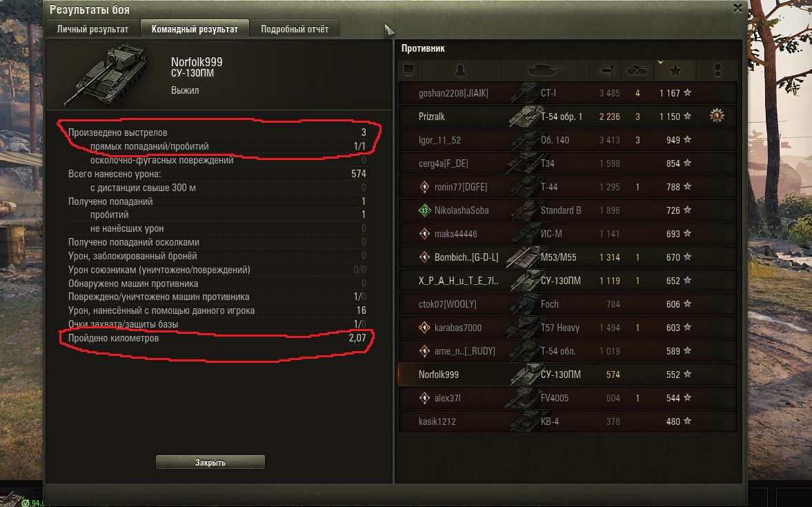812x507 pixels.
Task: Select the Командный результат tab
Action: tap(195, 29)
